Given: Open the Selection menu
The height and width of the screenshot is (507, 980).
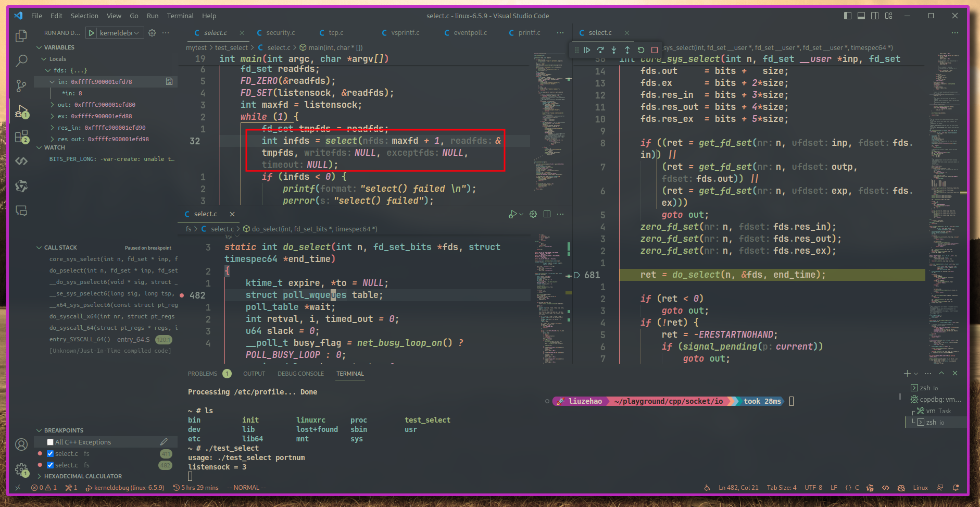Looking at the screenshot, I should (x=84, y=16).
